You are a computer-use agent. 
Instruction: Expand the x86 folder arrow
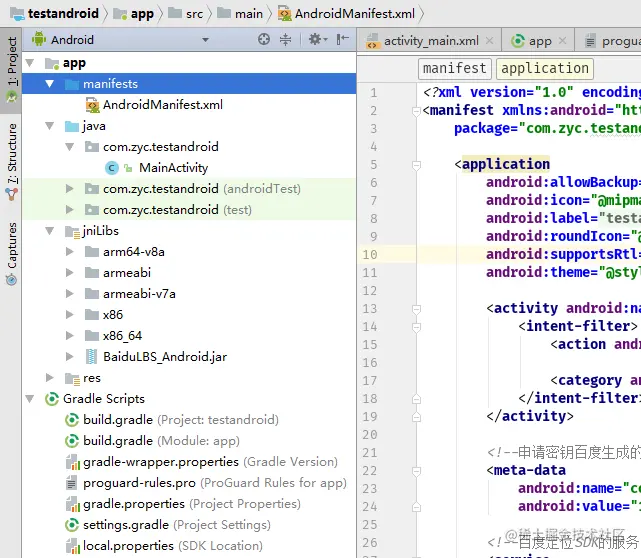pos(69,315)
